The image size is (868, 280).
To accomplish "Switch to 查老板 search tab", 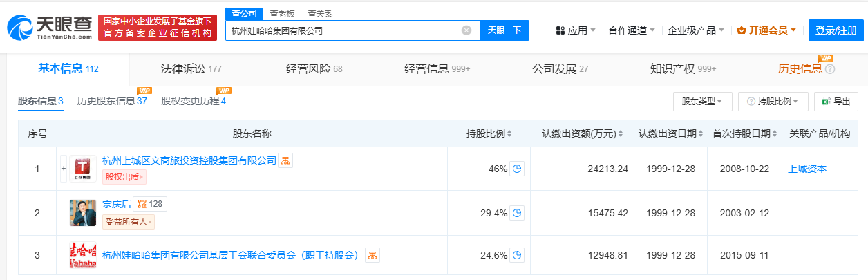I will (x=281, y=13).
